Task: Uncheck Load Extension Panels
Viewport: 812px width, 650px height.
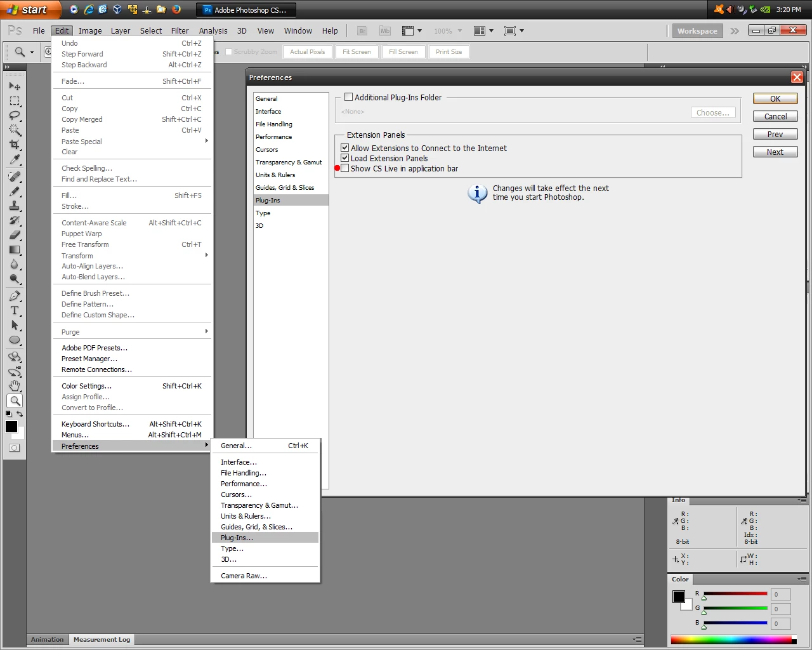Action: click(345, 158)
